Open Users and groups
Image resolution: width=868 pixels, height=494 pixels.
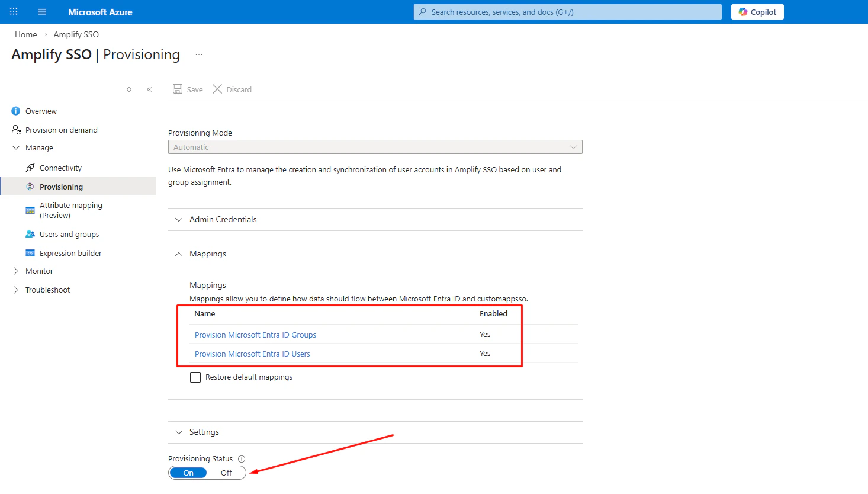pyautogui.click(x=69, y=234)
